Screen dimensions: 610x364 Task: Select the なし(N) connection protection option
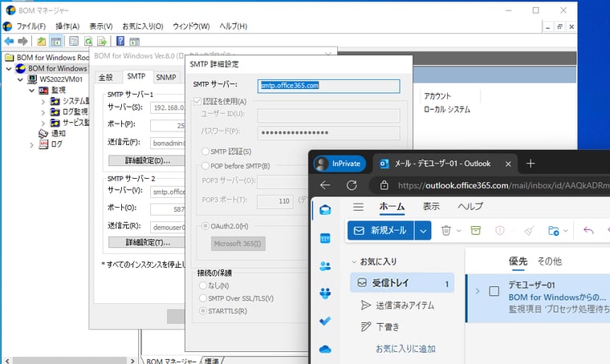tap(203, 285)
